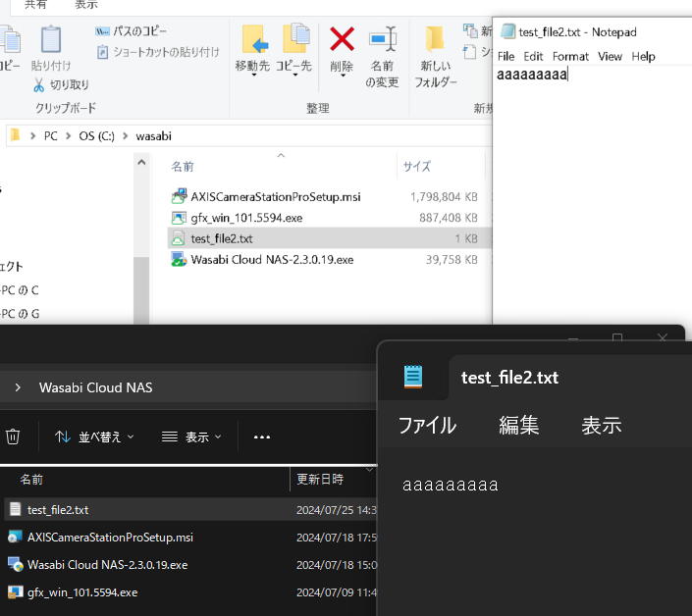Click PC in the address breadcrumb
The width and height of the screenshot is (692, 616).
[51, 135]
